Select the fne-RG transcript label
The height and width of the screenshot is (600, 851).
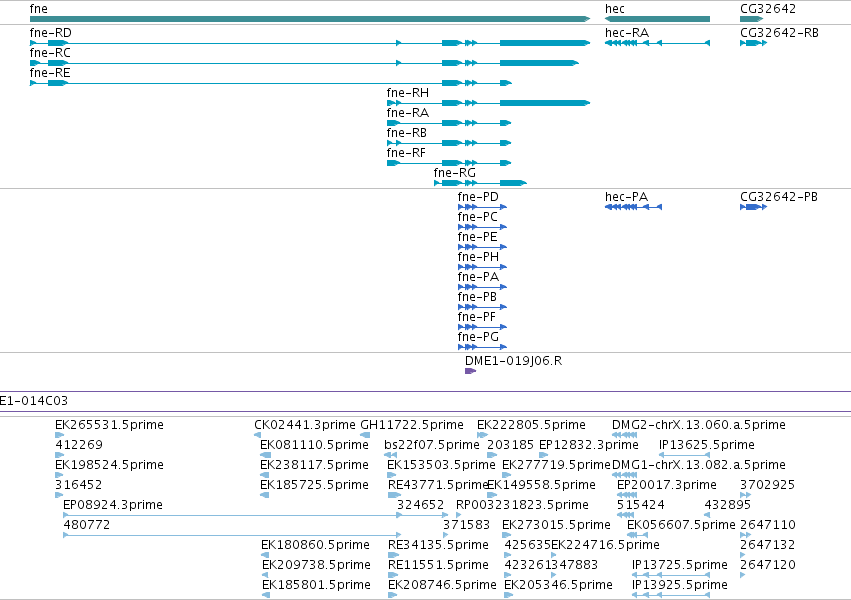(x=455, y=173)
